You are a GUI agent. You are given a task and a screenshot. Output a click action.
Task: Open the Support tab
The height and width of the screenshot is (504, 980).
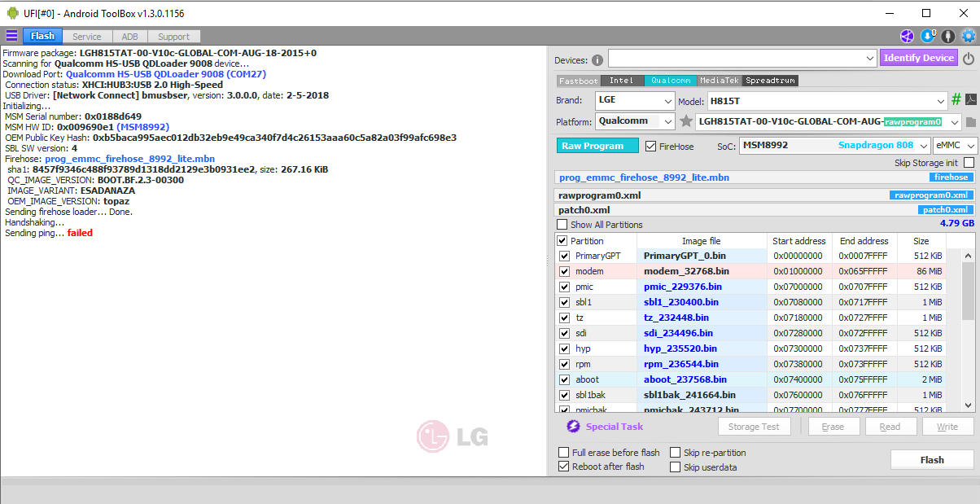point(174,37)
